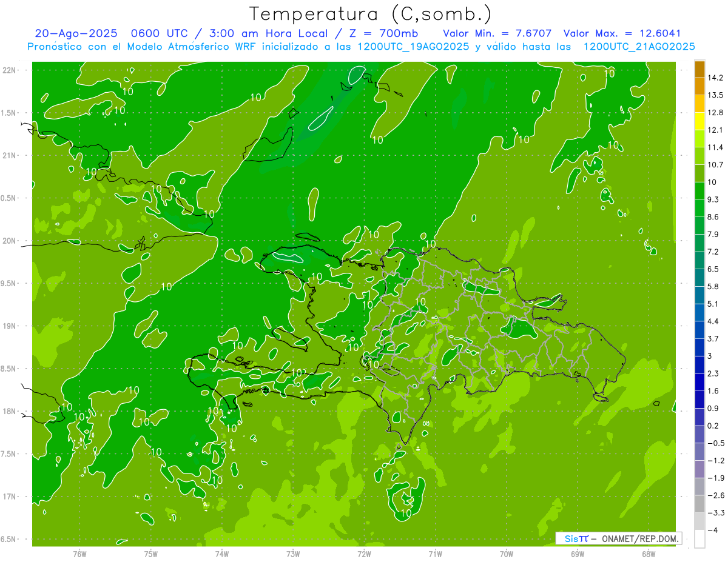This screenshot has width=728, height=562.
Task: Click the "5.1" color scale label
Action: coord(713,304)
